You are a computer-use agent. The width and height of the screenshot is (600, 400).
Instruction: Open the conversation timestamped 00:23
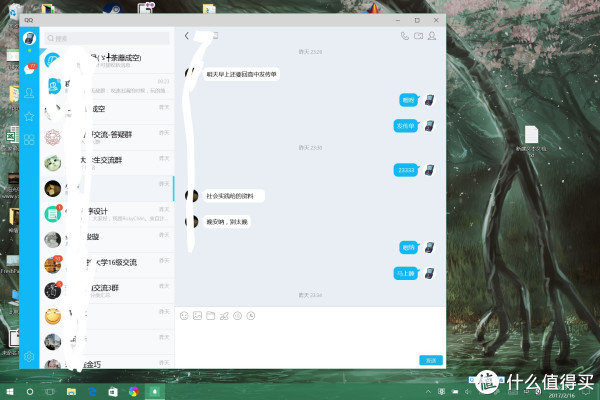107,86
